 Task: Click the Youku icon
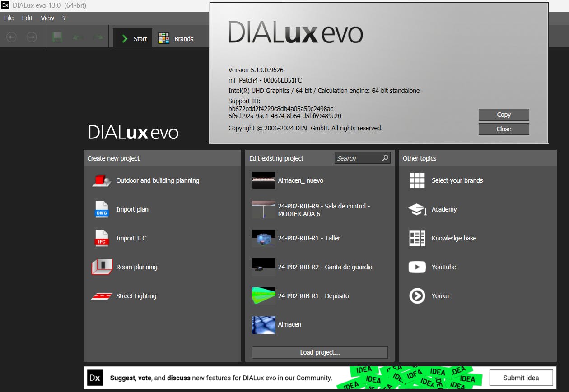click(417, 296)
